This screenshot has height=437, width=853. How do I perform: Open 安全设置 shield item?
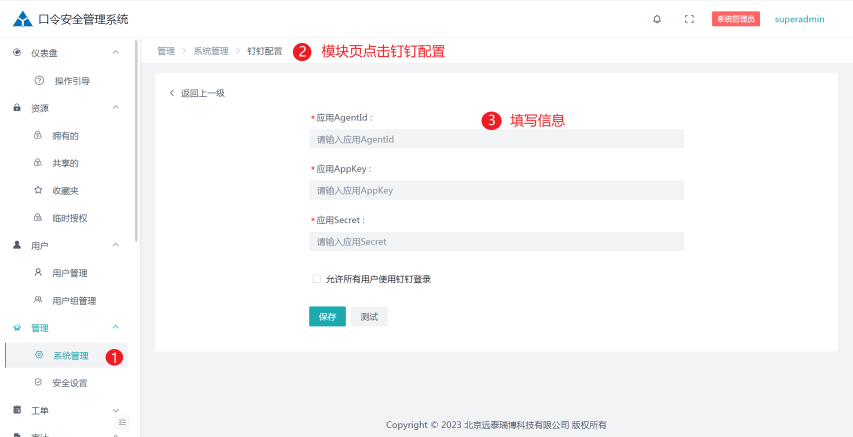tap(69, 382)
